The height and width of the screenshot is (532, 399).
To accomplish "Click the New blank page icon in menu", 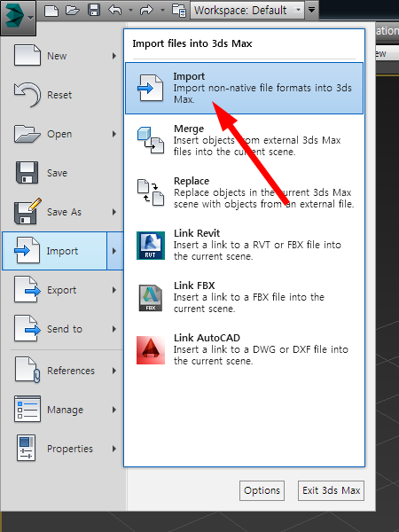I will click(27, 55).
